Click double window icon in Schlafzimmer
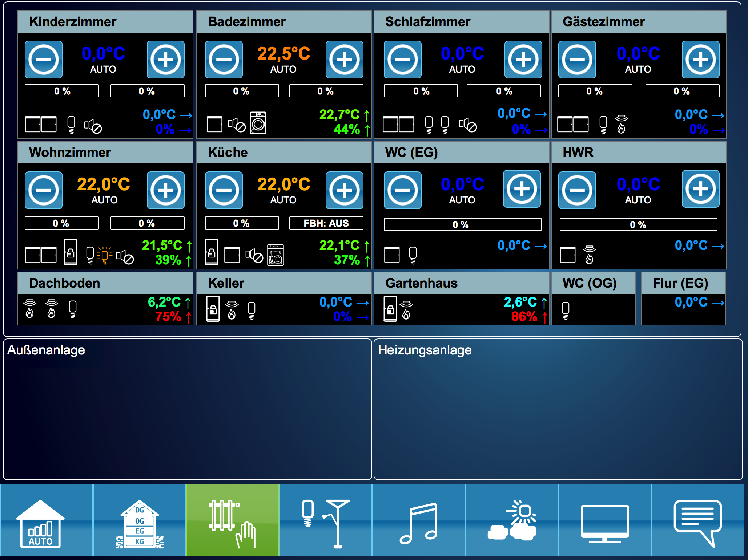748x560 pixels. [x=398, y=124]
